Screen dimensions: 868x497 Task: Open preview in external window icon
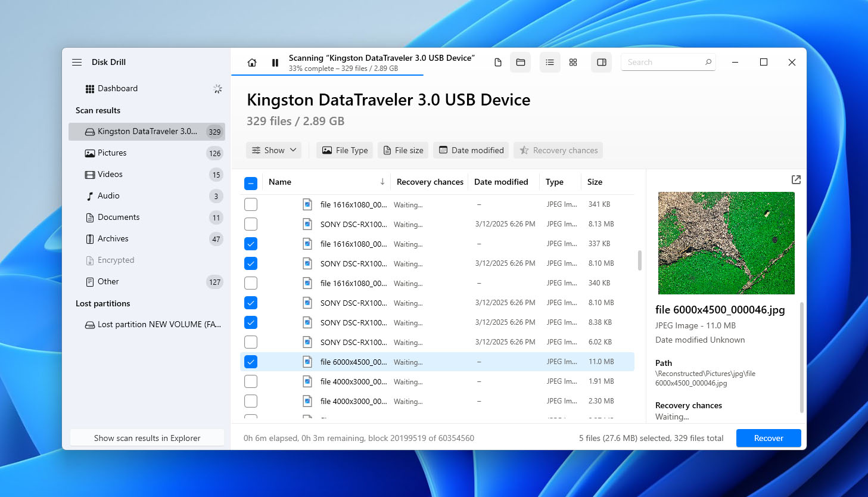(796, 179)
